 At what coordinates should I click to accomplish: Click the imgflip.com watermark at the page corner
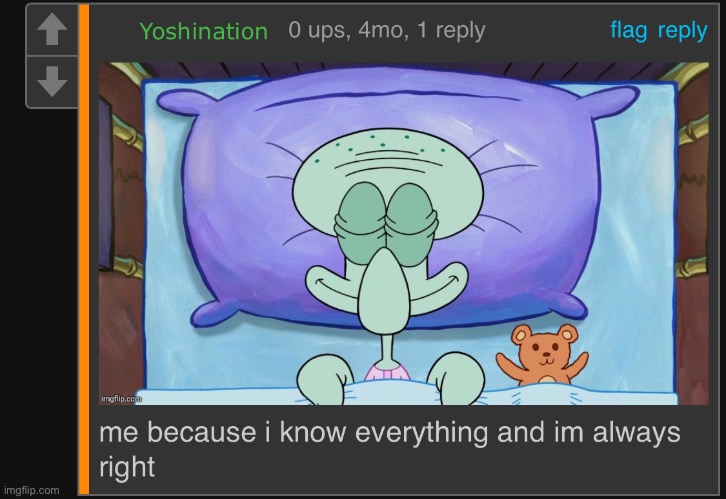tap(31, 490)
